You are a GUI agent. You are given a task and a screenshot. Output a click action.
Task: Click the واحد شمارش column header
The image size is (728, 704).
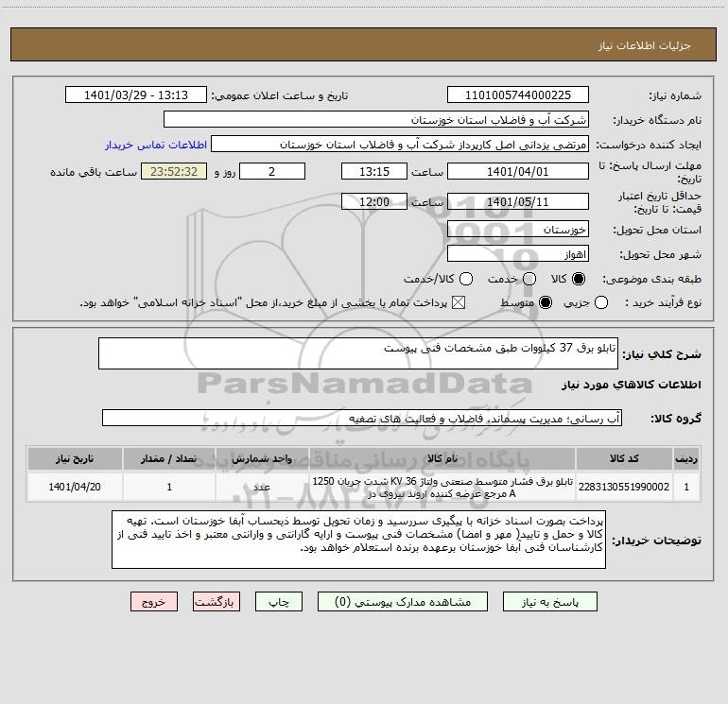point(262,459)
